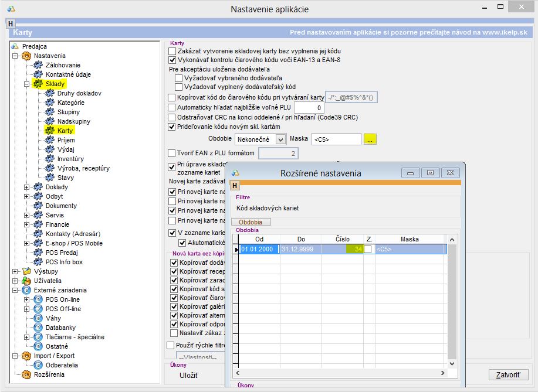Expand the Doklady tree node
Image resolution: width=538 pixels, height=392 pixels.
pyautogui.click(x=27, y=187)
